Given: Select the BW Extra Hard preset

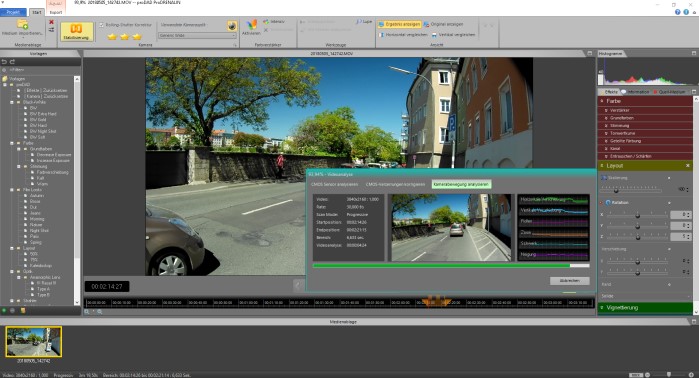Looking at the screenshot, I should coord(43,114).
